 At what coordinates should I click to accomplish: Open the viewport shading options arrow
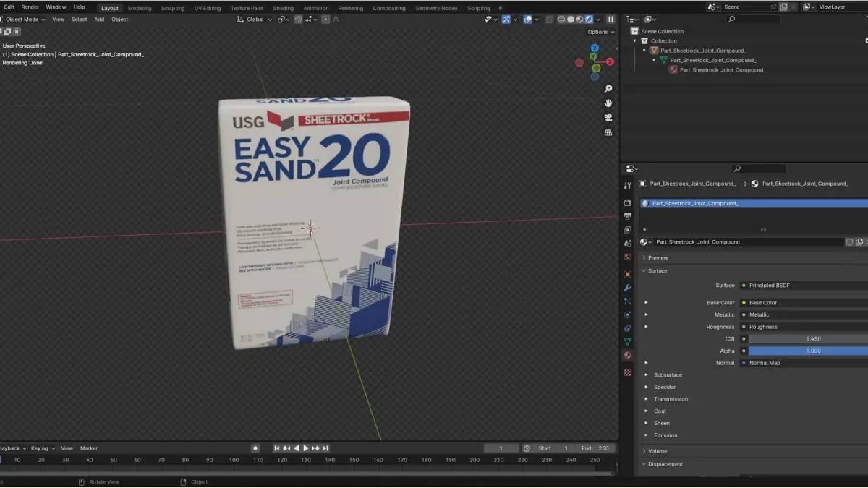[x=598, y=20]
